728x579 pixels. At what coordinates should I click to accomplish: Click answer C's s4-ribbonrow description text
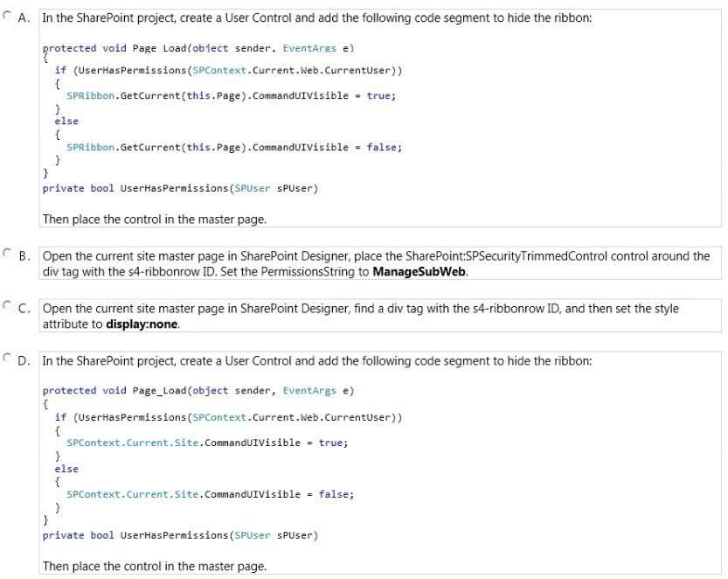[361, 317]
